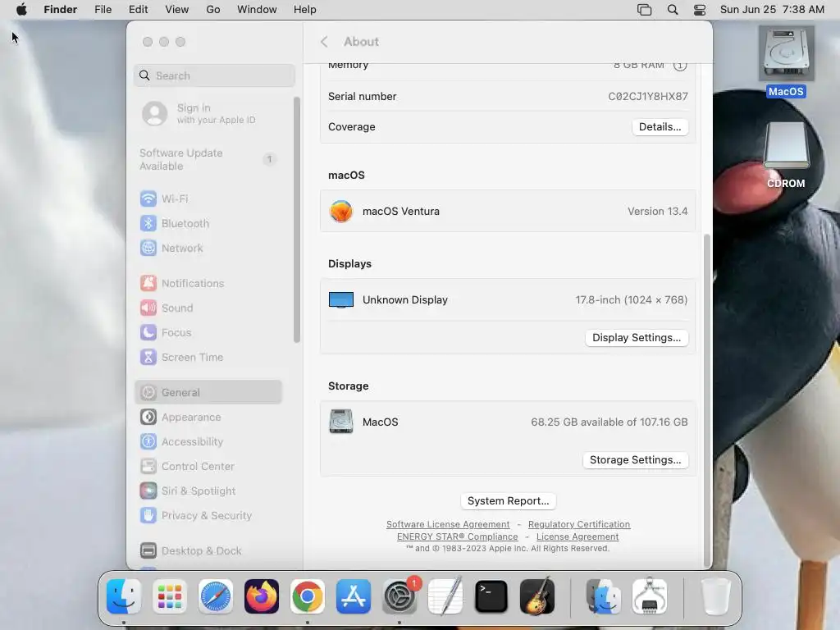Image resolution: width=840 pixels, height=630 pixels.
Task: Open Migration Assistant icon in Dock
Action: pos(603,596)
